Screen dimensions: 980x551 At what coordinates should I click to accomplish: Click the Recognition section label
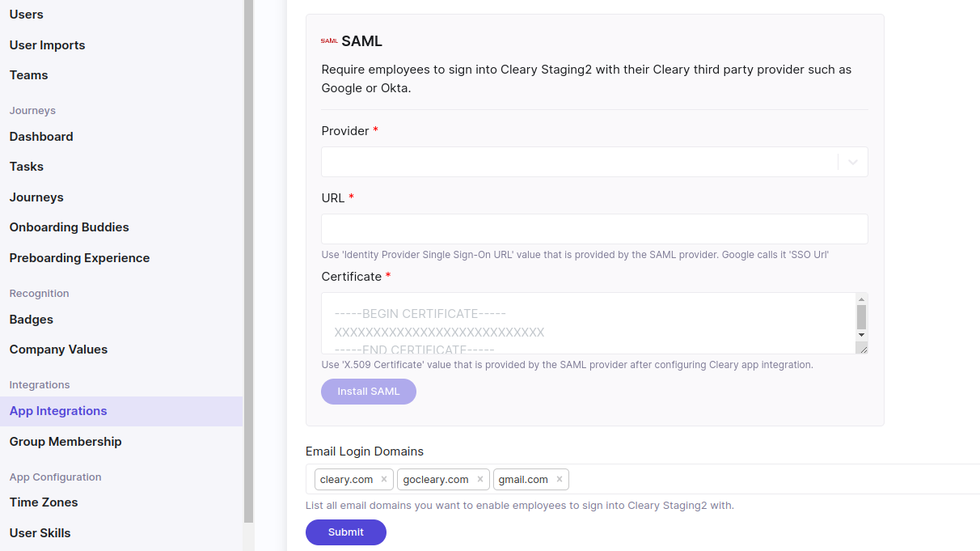[40, 294]
